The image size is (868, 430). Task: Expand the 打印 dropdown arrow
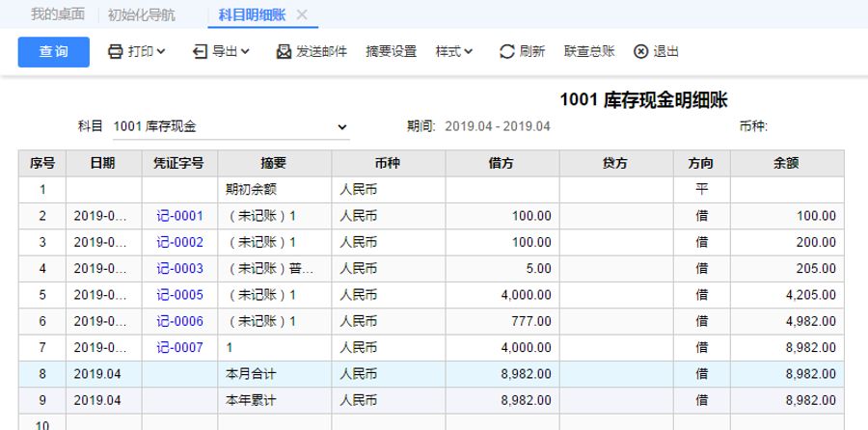(161, 52)
